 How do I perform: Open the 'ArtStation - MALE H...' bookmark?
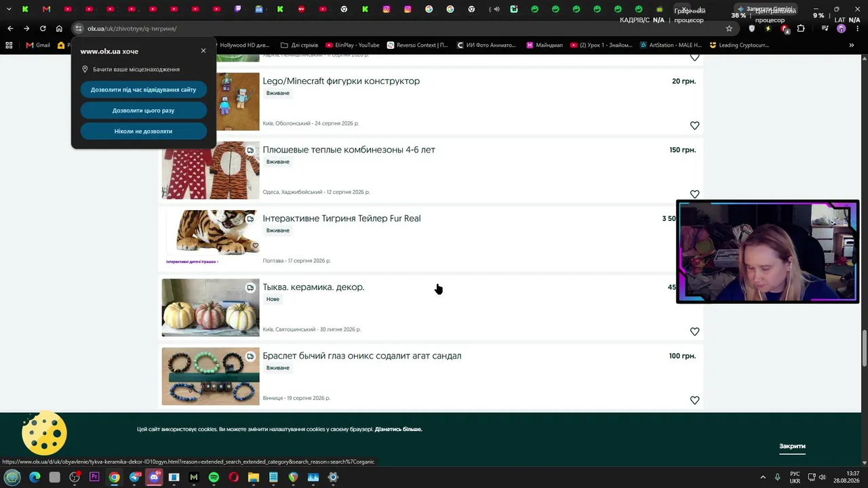click(671, 45)
